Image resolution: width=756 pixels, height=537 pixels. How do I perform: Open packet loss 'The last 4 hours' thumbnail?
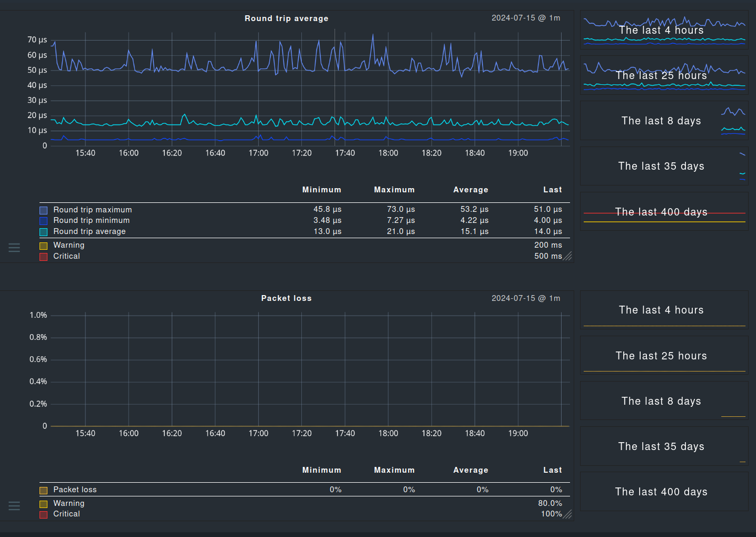click(664, 310)
